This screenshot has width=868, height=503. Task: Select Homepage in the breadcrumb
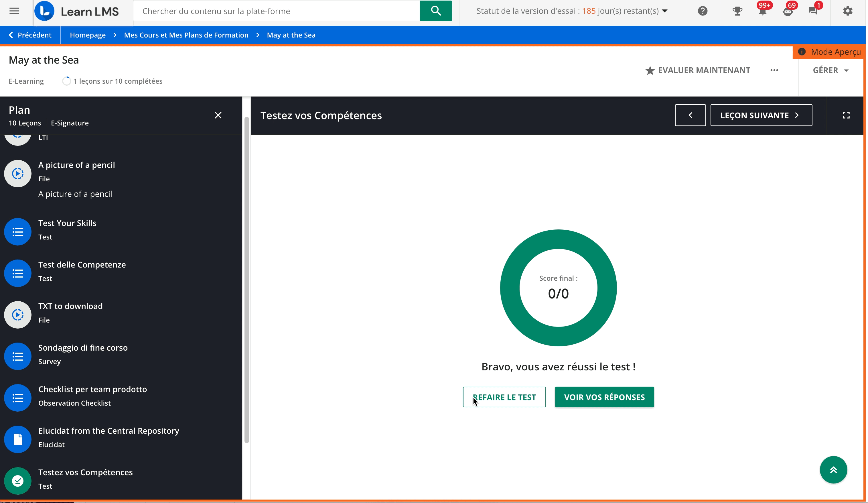point(88,35)
